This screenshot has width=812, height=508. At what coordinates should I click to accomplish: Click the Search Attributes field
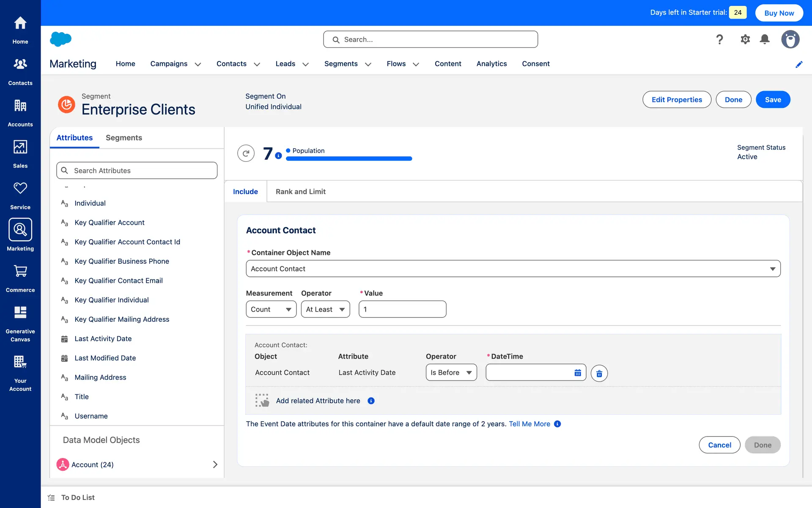point(137,171)
